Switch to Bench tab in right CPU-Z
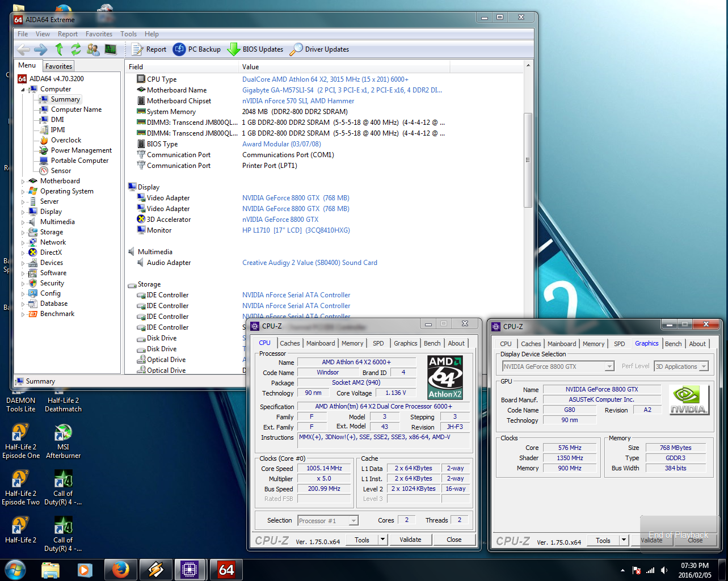The image size is (728, 581). 674,344
